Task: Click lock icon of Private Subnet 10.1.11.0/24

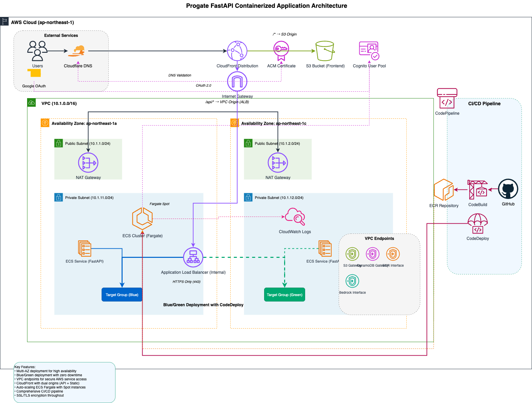Action: [x=59, y=197]
